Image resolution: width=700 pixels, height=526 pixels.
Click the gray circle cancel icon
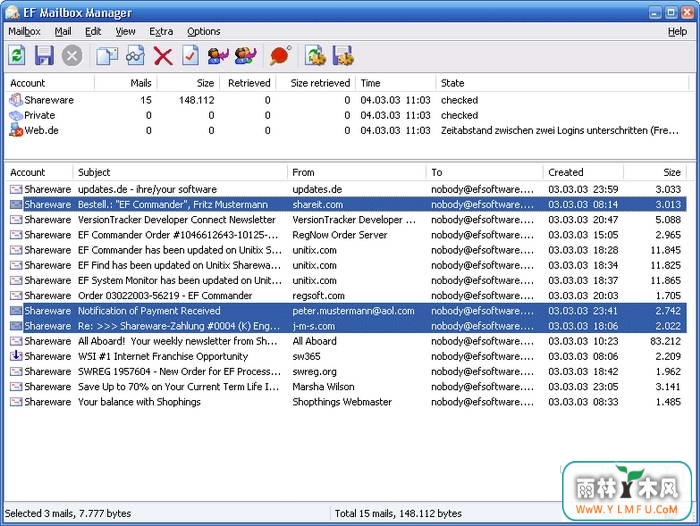72,56
